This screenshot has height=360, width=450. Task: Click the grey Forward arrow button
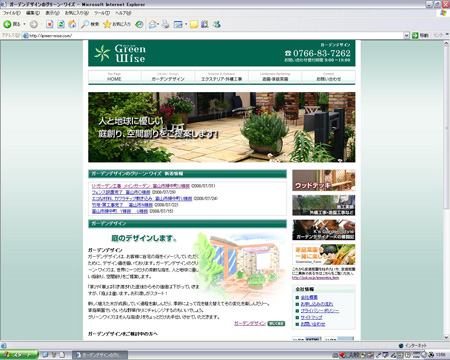tap(34, 24)
